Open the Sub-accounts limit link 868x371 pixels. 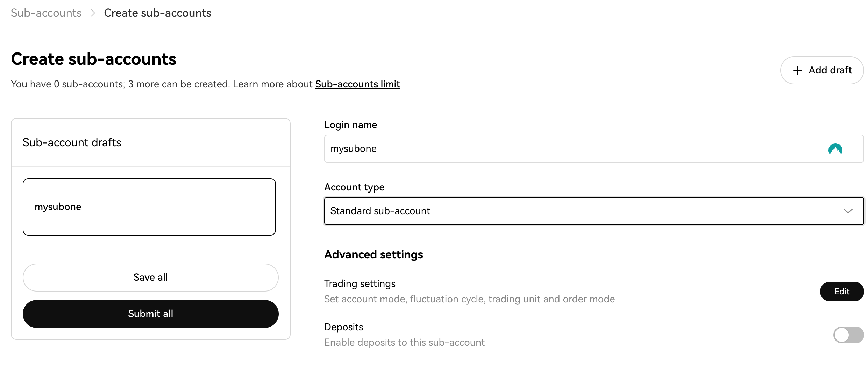357,84
